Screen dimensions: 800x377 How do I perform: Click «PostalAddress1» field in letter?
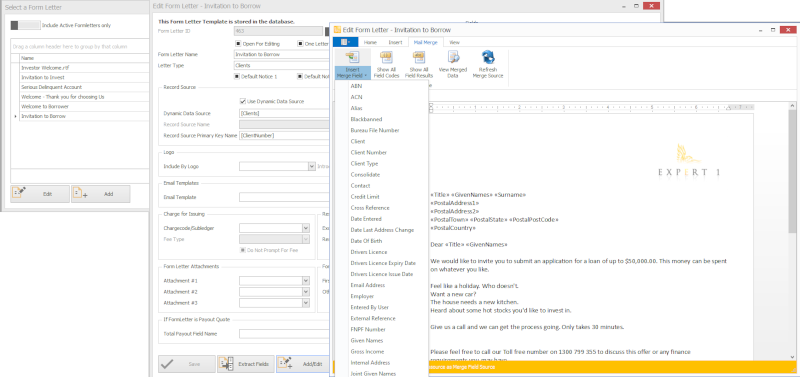[x=455, y=203]
